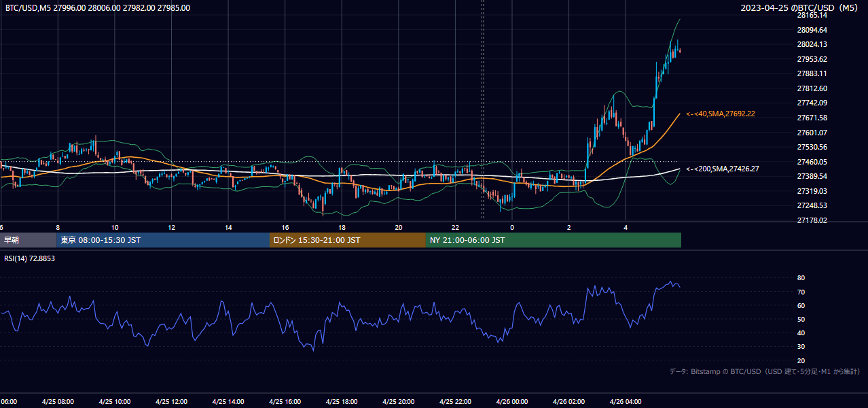The height and width of the screenshot is (408, 868).
Task: Click hour tick 18 under the price chart
Action: (342, 227)
